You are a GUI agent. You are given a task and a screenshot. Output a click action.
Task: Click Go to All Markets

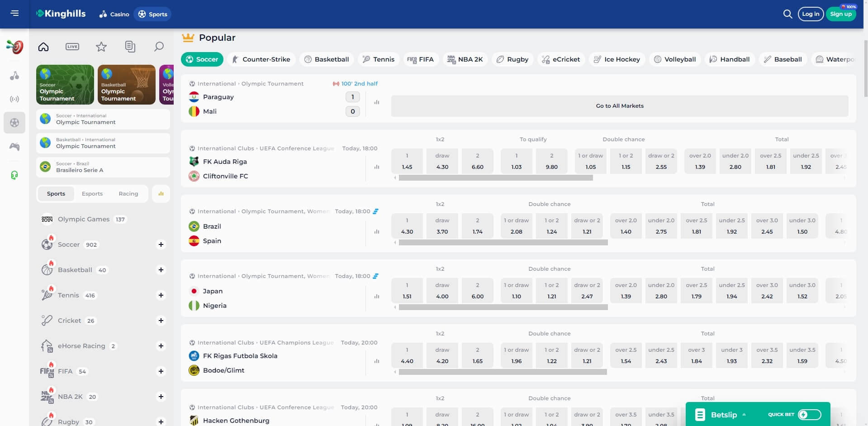point(619,106)
